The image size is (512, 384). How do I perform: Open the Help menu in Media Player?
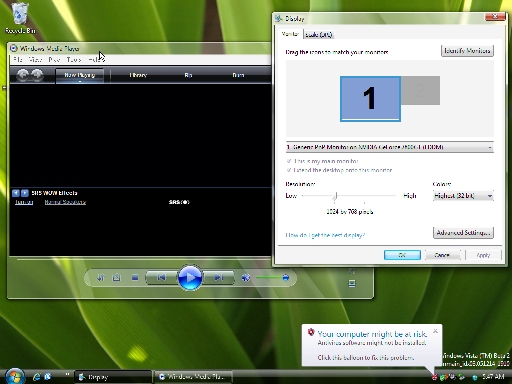(95, 60)
